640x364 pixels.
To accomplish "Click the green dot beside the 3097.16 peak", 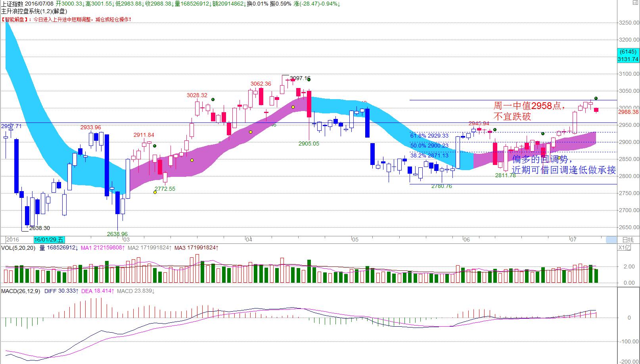I will coord(309,80).
